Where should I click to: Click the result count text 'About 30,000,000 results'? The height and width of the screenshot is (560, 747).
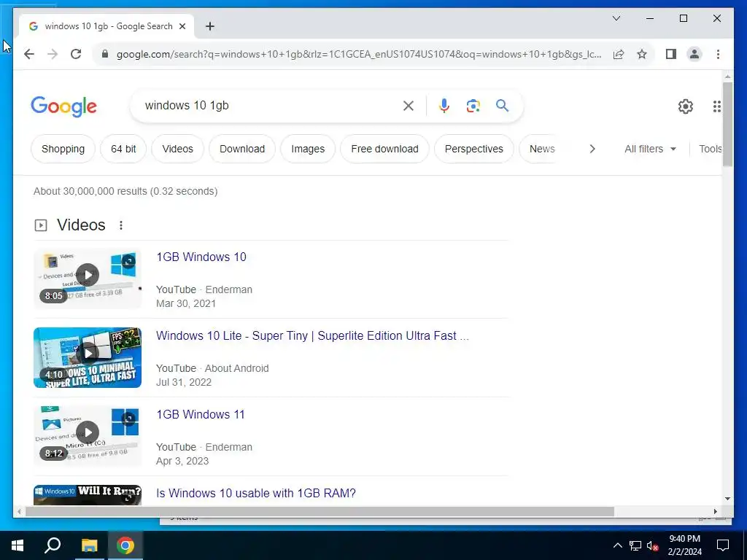[90, 192]
